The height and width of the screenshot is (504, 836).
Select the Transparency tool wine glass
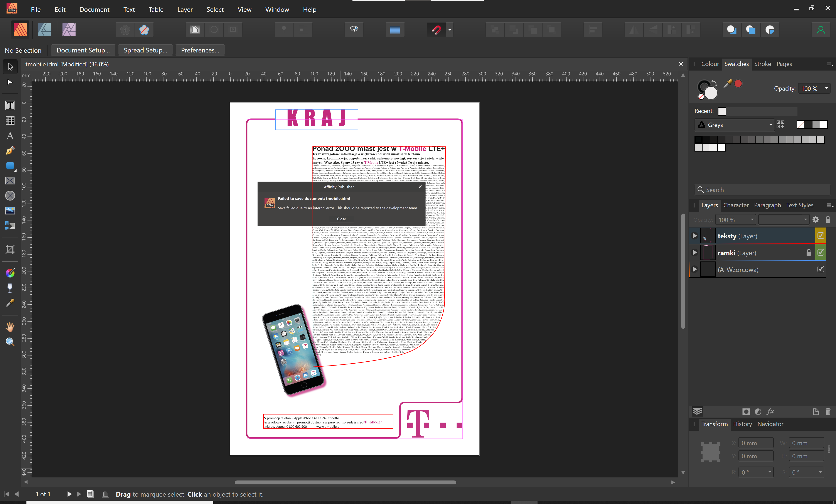(x=10, y=288)
